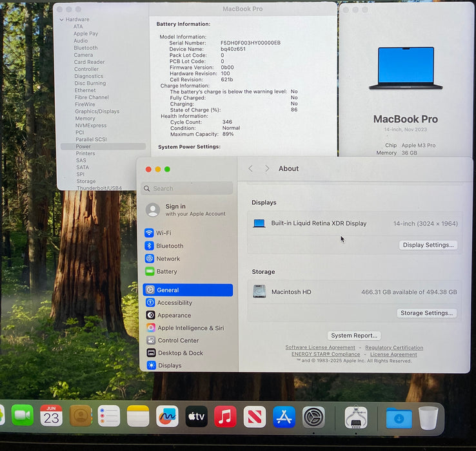
Task: Open the Calendar app showing JUN 23
Action: point(52,416)
